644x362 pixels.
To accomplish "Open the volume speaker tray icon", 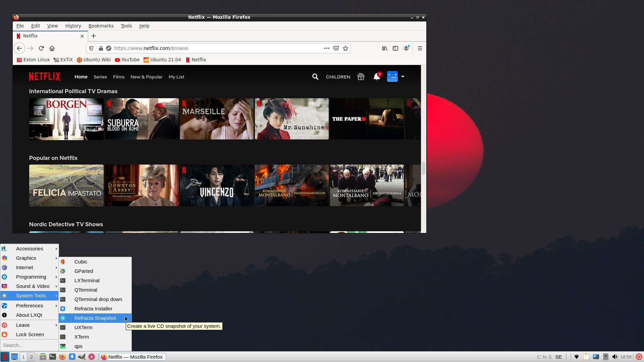I will coord(615,357).
